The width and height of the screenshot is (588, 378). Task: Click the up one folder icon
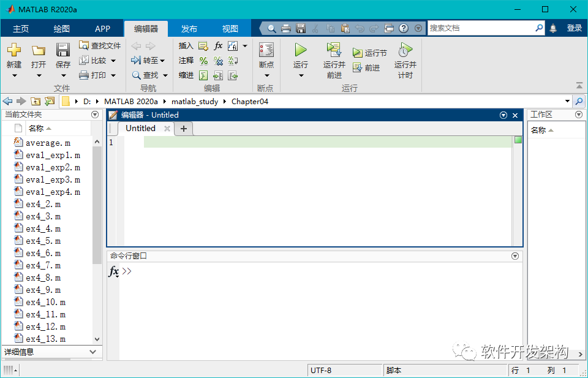36,101
